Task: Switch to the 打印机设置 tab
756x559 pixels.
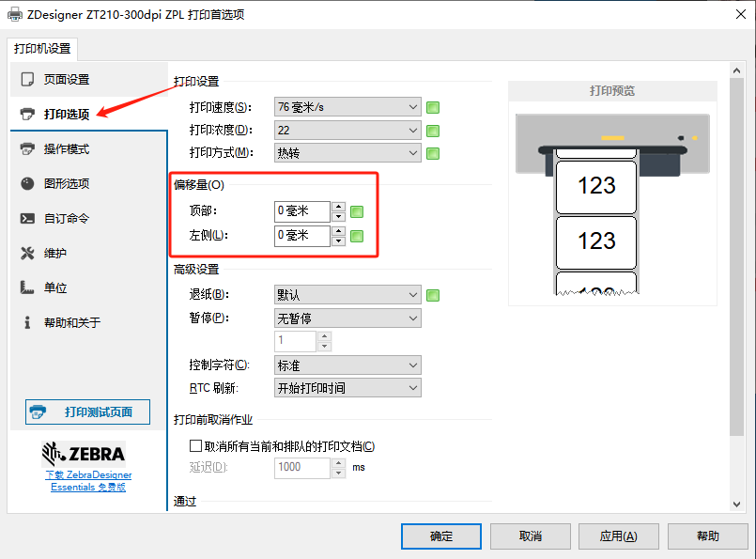Action: tap(41, 49)
